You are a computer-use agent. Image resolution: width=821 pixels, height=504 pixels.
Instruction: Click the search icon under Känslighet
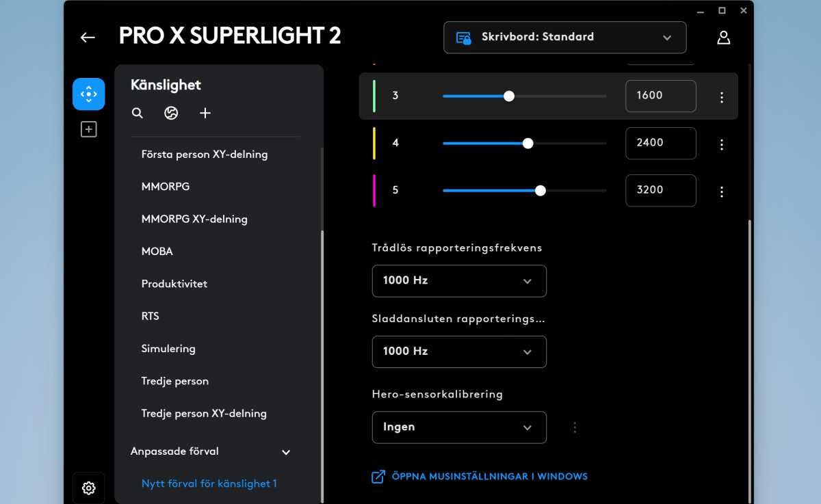[x=138, y=114]
